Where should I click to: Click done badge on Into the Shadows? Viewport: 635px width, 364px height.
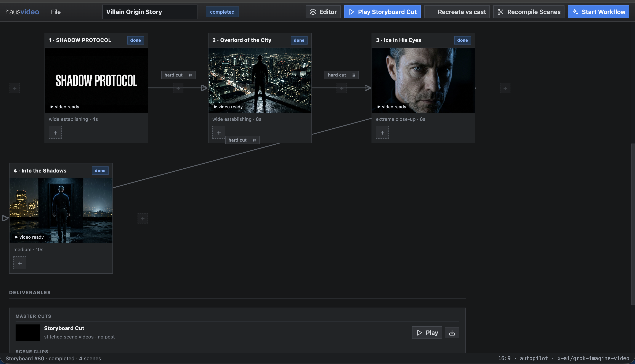point(100,171)
